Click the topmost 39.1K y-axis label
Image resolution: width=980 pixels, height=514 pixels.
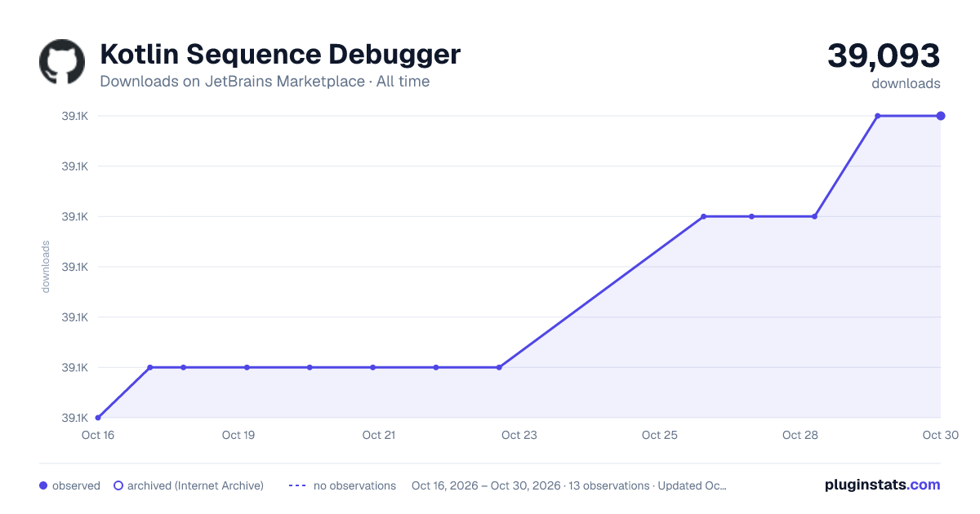(75, 116)
